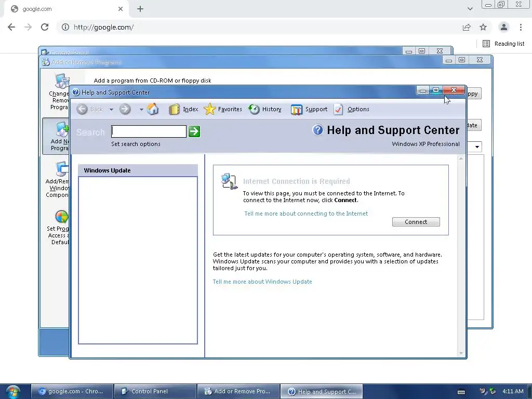
Task: Open Chrome three-dot menu
Action: pyautogui.click(x=521, y=27)
